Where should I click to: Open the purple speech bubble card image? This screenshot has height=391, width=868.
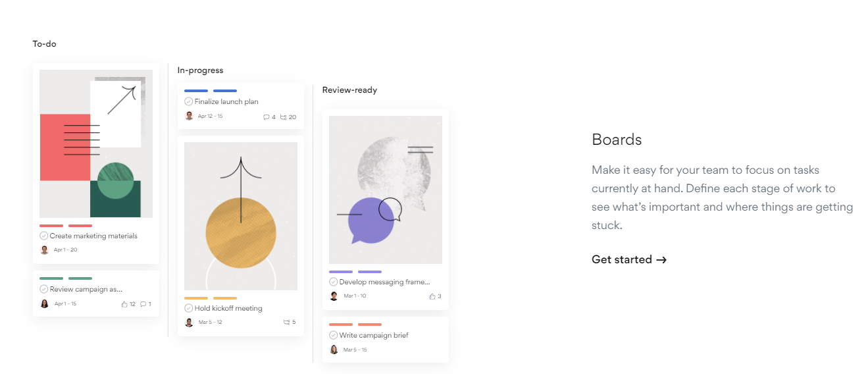click(386, 190)
